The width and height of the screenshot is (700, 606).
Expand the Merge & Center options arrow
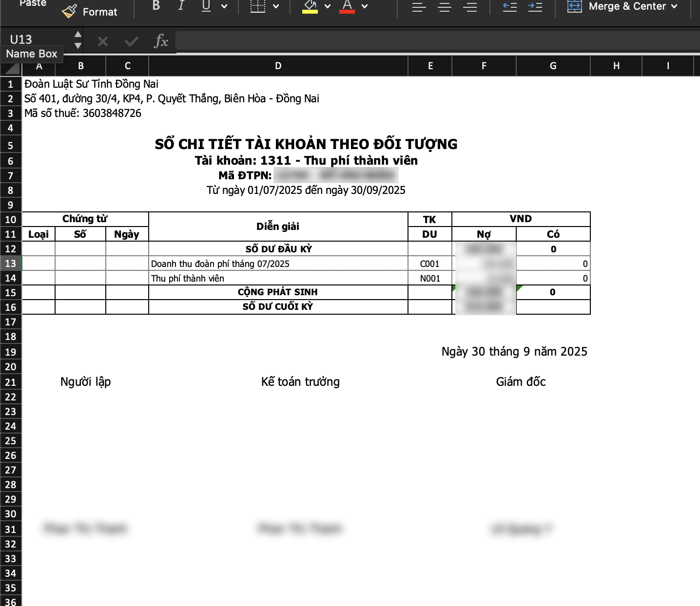click(x=675, y=6)
